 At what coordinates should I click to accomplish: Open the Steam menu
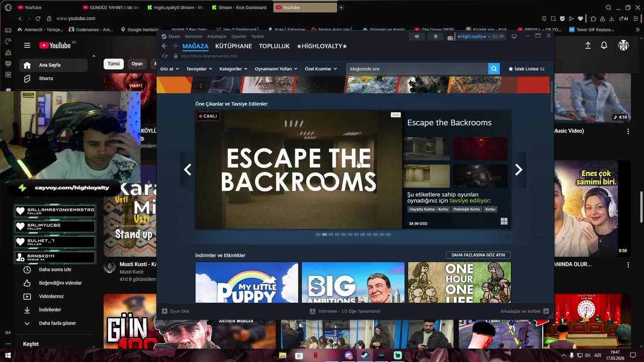174,36
